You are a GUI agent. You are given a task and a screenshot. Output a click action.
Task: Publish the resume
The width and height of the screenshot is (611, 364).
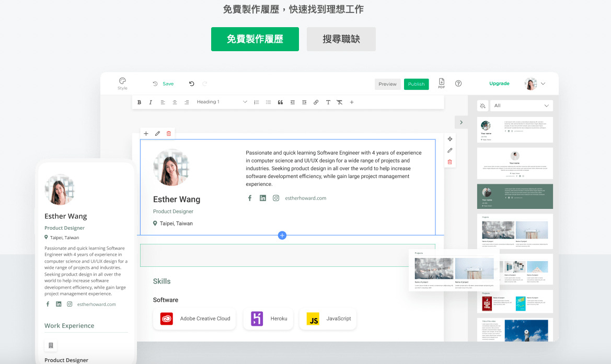click(x=416, y=84)
